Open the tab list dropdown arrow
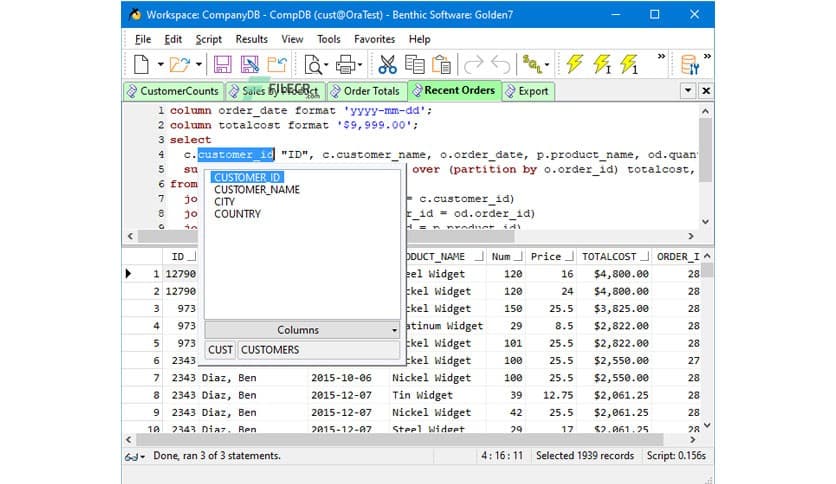This screenshot has height=484, width=836. 688,90
